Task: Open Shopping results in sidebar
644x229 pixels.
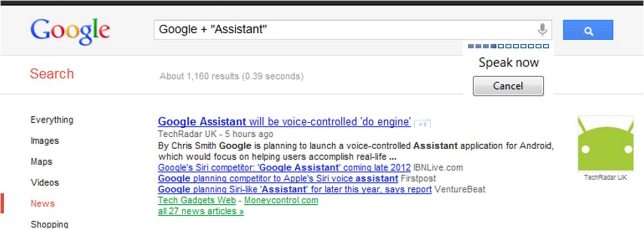Action: (x=49, y=224)
